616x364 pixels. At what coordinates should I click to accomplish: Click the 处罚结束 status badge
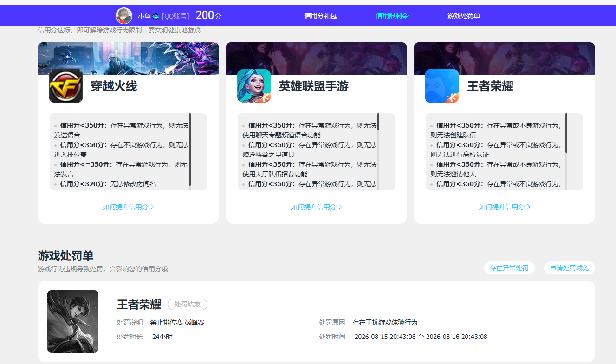point(188,305)
